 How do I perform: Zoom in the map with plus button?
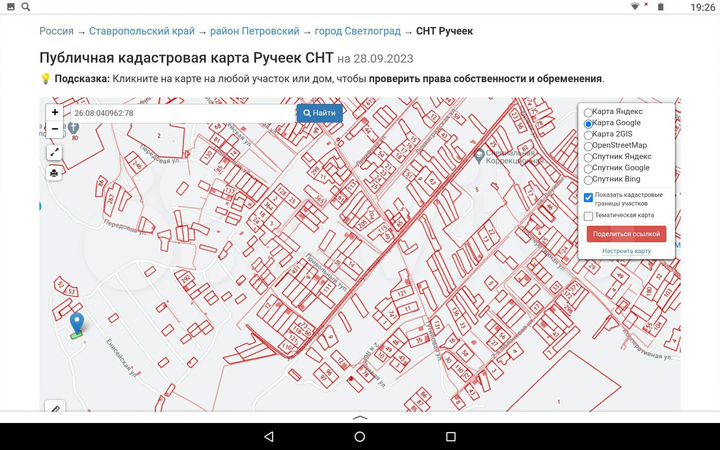point(54,113)
